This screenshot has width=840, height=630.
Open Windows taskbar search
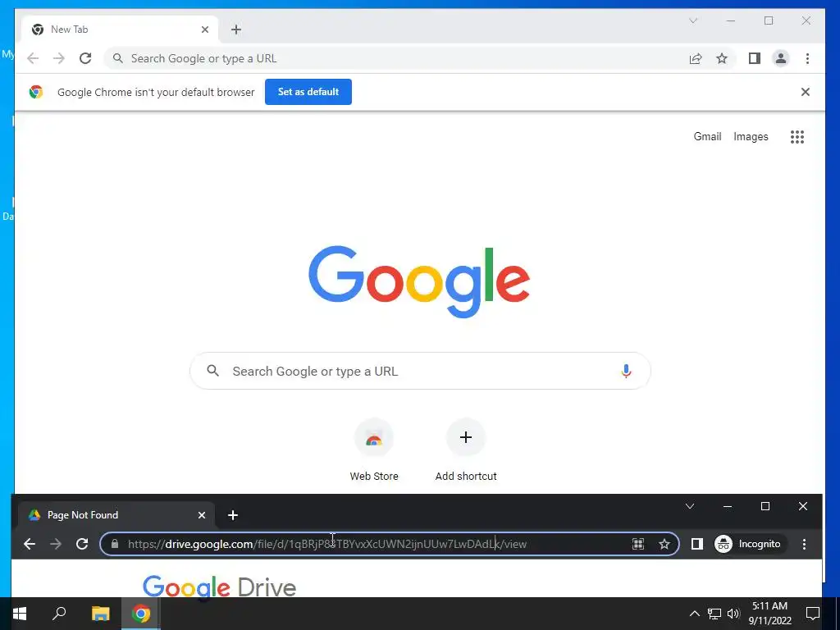(59, 614)
